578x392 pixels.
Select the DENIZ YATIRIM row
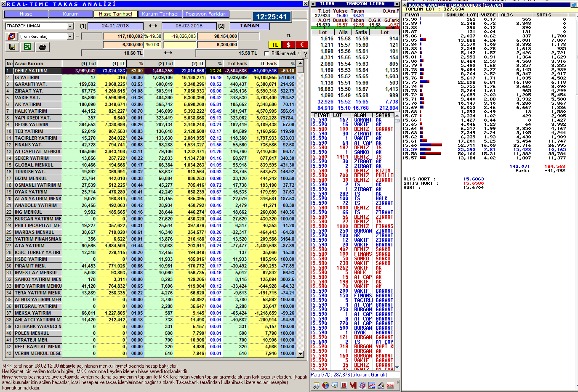(x=151, y=71)
